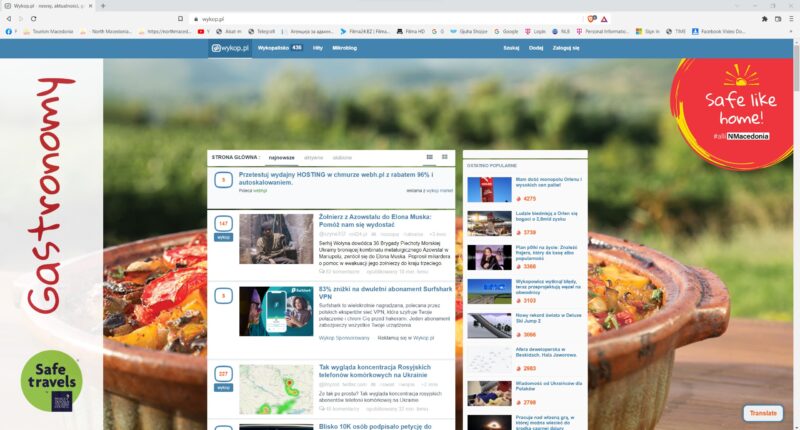Click the Safe like home NMacedonia banner
Viewport: 800px width, 430px height.
point(735,112)
